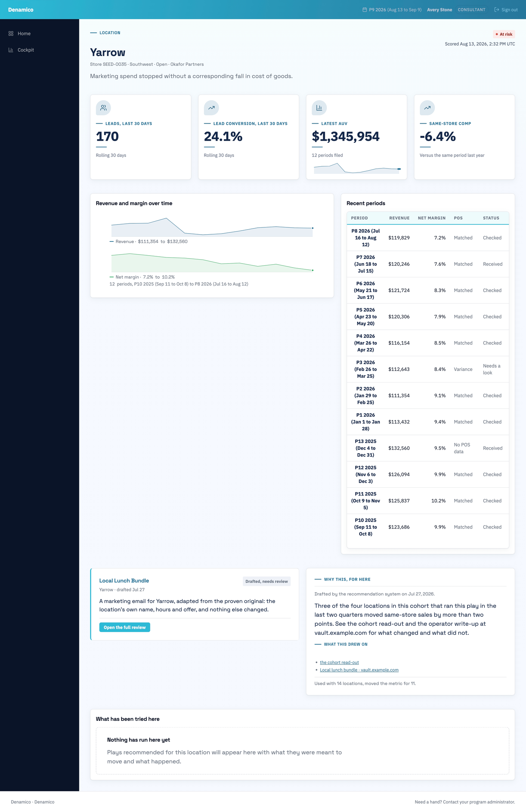The width and height of the screenshot is (526, 812).
Task: Sign out of the account
Action: 506,10
